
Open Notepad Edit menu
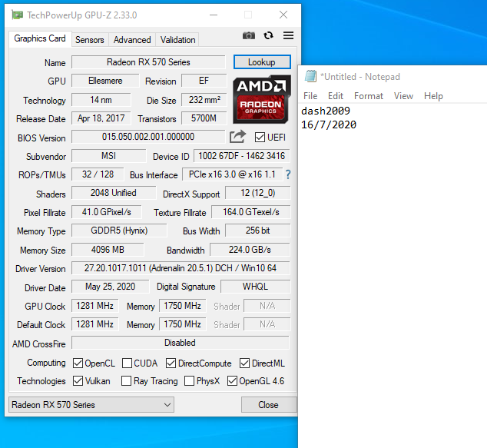(336, 96)
